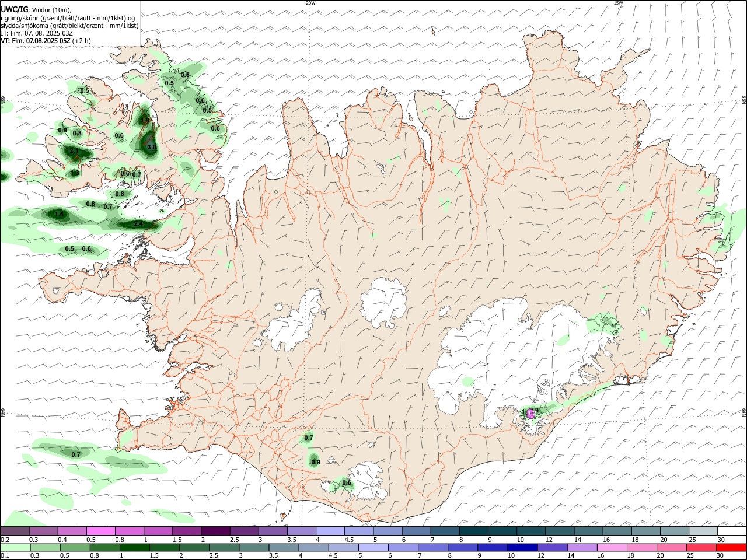747x560 pixels.
Task: Click the 1.3 precipitation value in Westfjords
Action: coord(75,173)
